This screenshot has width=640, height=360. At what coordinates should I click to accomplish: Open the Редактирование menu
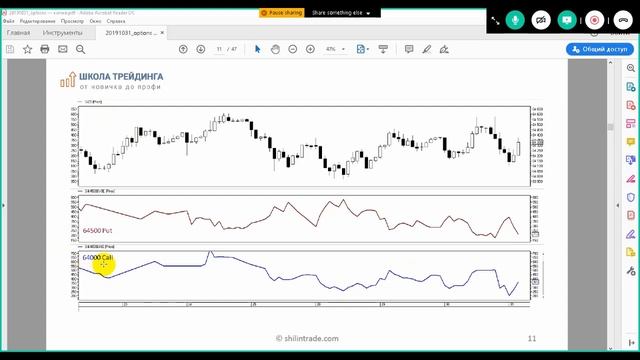38,21
